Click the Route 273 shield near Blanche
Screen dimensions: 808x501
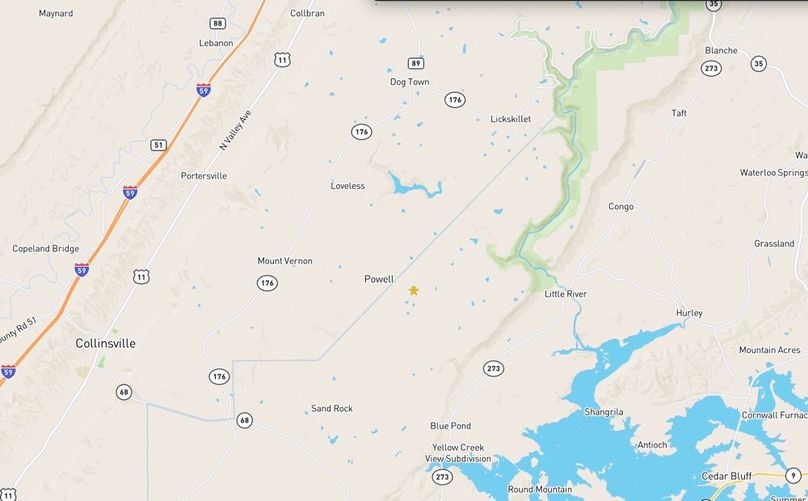coord(711,69)
